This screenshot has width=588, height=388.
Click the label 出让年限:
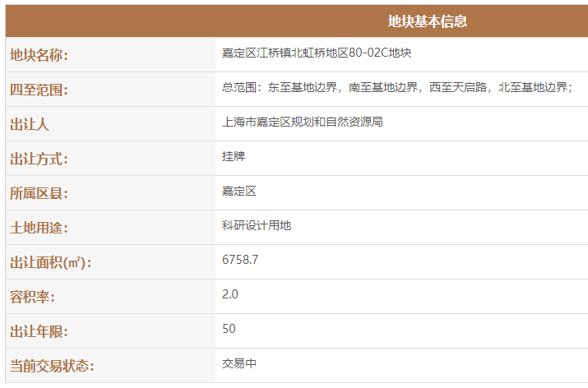(39, 331)
